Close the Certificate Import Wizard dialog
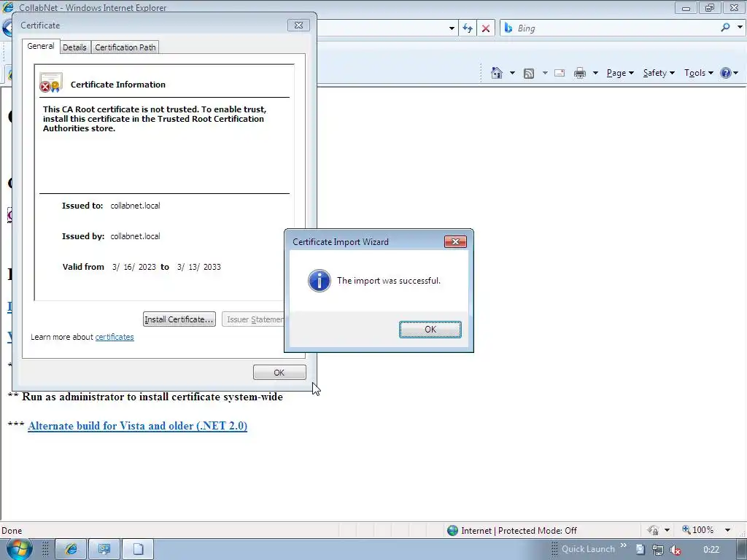The height and width of the screenshot is (560, 747). pyautogui.click(x=455, y=242)
